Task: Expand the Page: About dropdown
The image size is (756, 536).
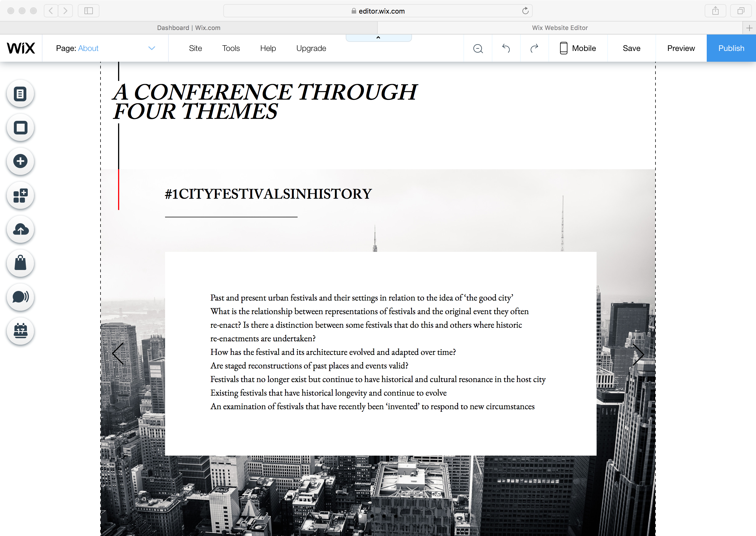Action: tap(151, 48)
